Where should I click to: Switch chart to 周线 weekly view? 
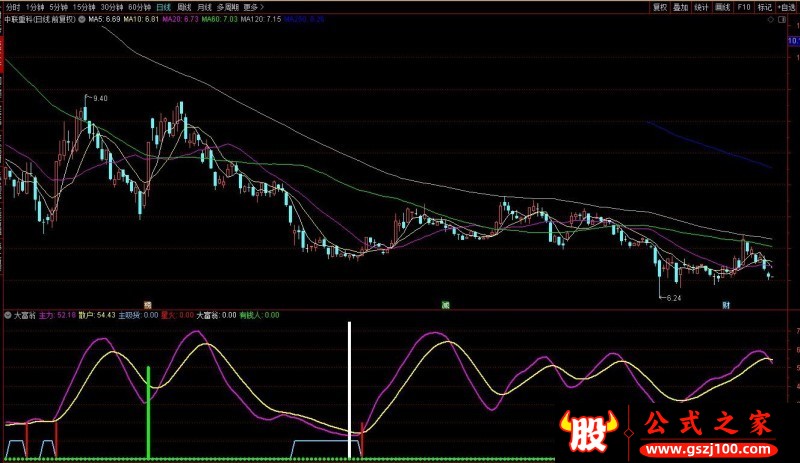point(183,7)
